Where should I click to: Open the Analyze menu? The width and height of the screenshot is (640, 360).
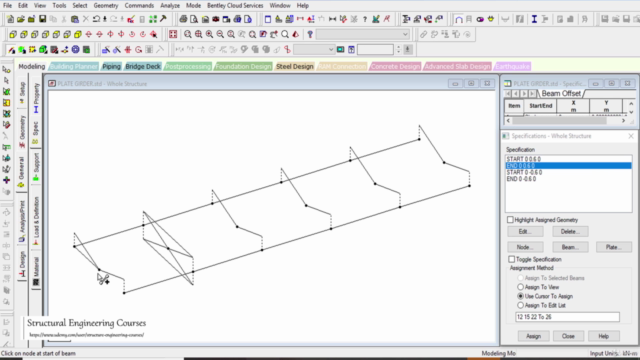170,6
